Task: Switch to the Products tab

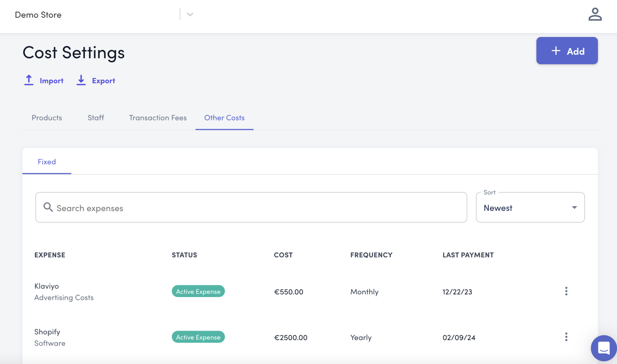Action: [x=47, y=118]
